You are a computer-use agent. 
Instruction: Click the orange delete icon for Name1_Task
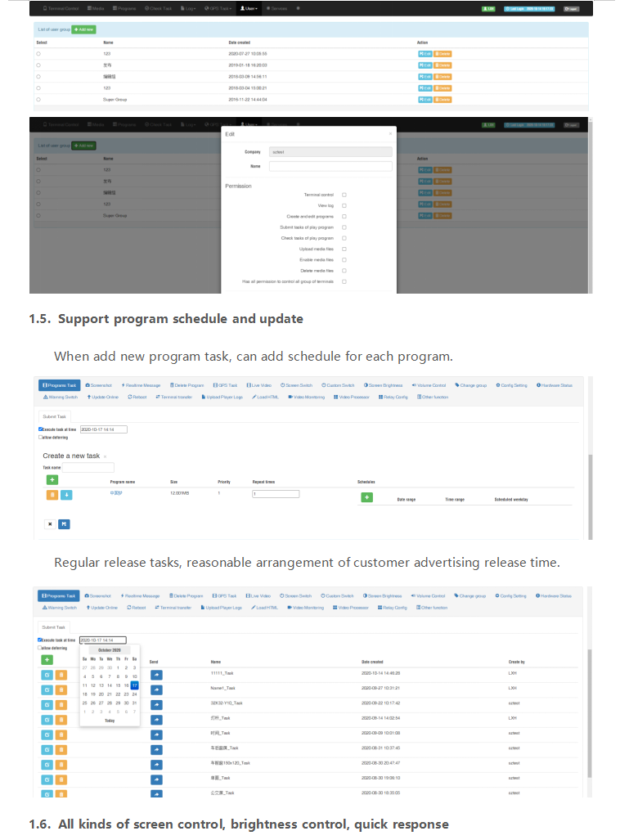pos(61,690)
